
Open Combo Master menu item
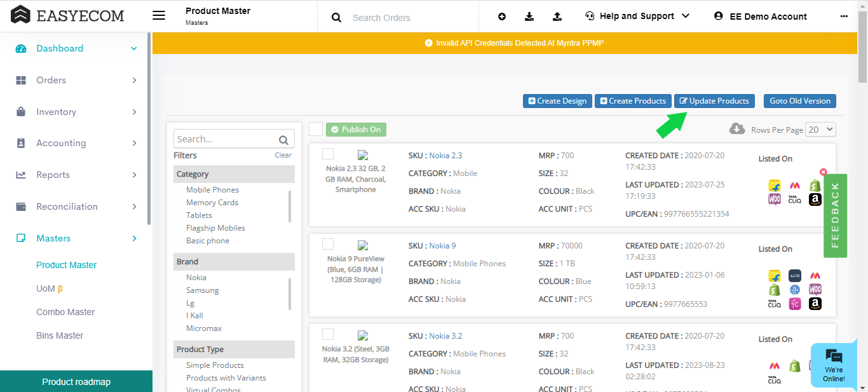pyautogui.click(x=65, y=312)
